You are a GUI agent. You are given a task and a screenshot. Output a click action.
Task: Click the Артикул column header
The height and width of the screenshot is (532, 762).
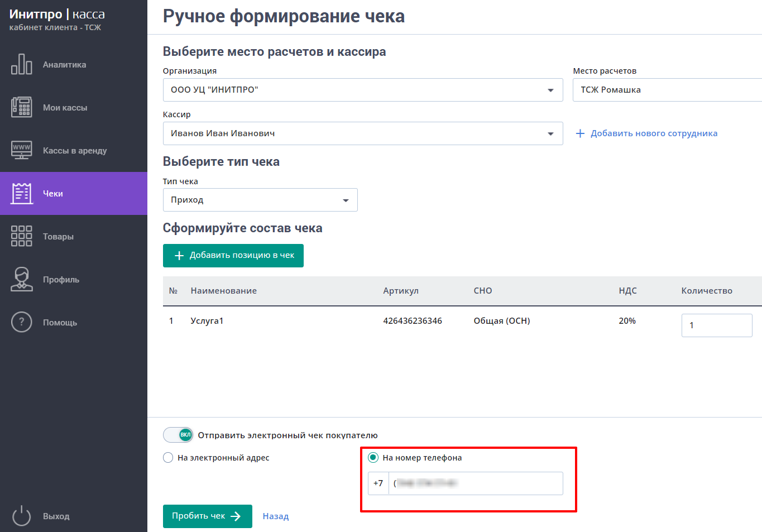pyautogui.click(x=401, y=291)
